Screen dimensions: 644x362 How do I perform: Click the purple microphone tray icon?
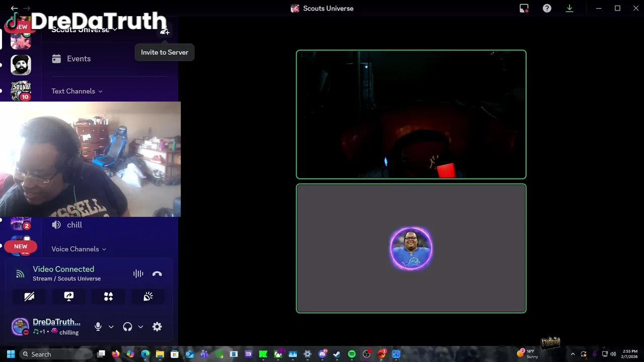point(594,354)
